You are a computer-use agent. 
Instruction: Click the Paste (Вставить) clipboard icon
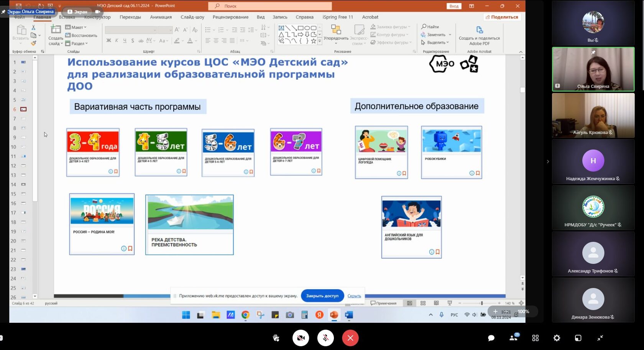(21, 30)
